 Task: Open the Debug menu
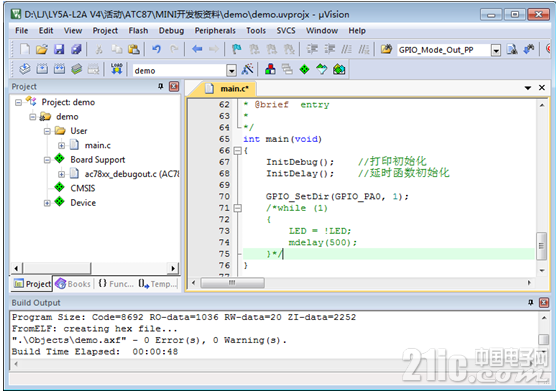pyautogui.click(x=171, y=30)
